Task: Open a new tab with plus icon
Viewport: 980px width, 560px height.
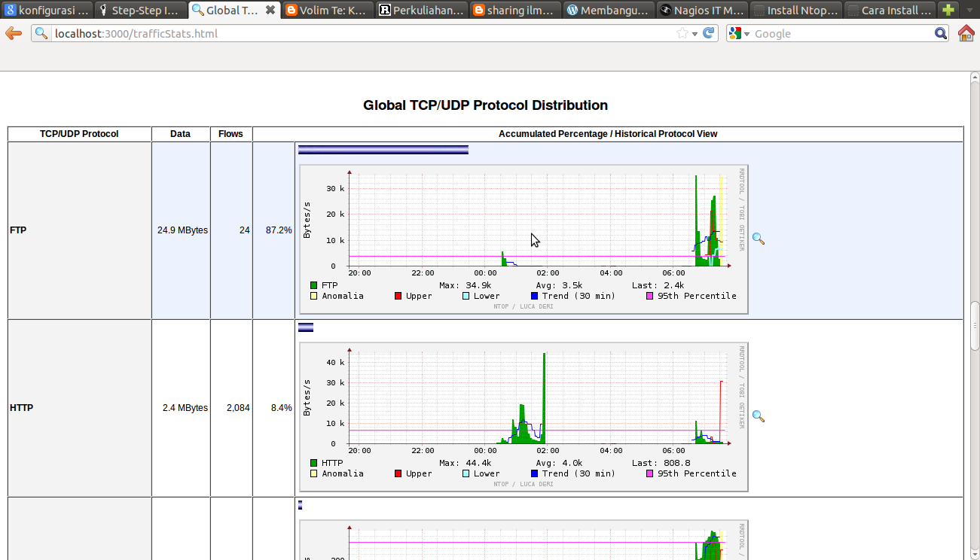Action: click(948, 10)
